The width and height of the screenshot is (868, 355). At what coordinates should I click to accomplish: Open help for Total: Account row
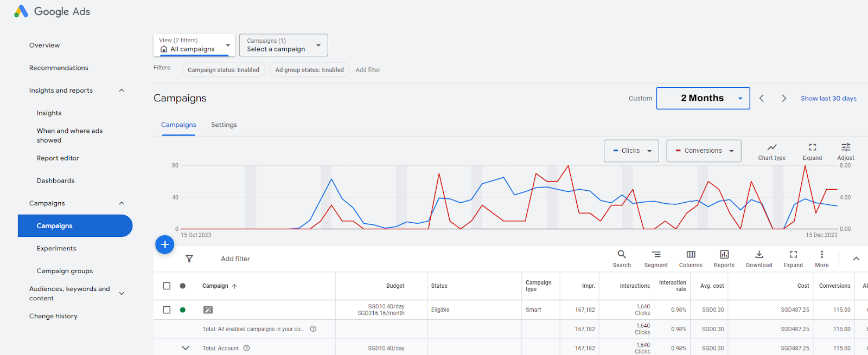(246, 348)
